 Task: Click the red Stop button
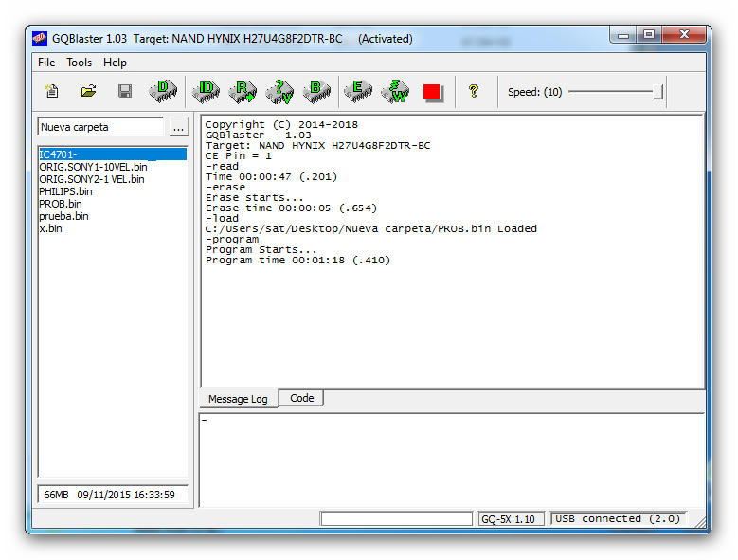432,92
